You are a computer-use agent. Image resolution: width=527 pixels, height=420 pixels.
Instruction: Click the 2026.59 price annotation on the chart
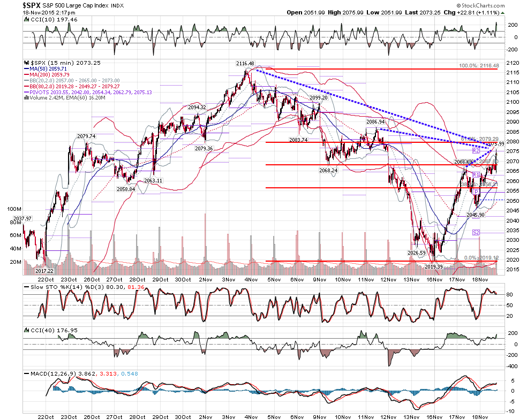tap(417, 253)
